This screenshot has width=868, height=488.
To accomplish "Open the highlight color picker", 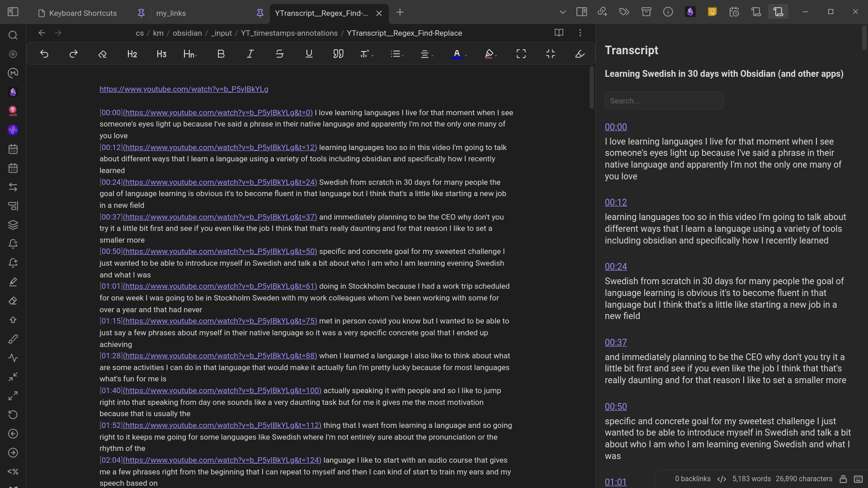I will click(491, 54).
